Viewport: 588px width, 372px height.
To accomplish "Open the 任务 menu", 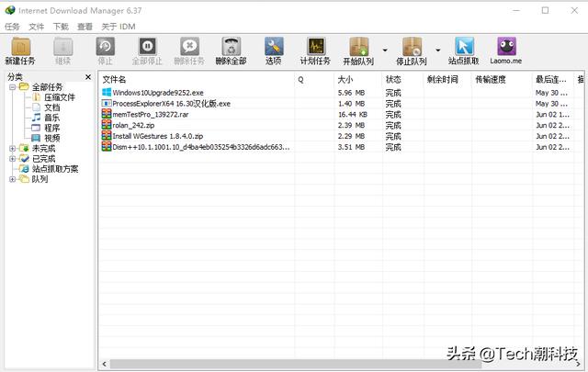I will tap(12, 27).
